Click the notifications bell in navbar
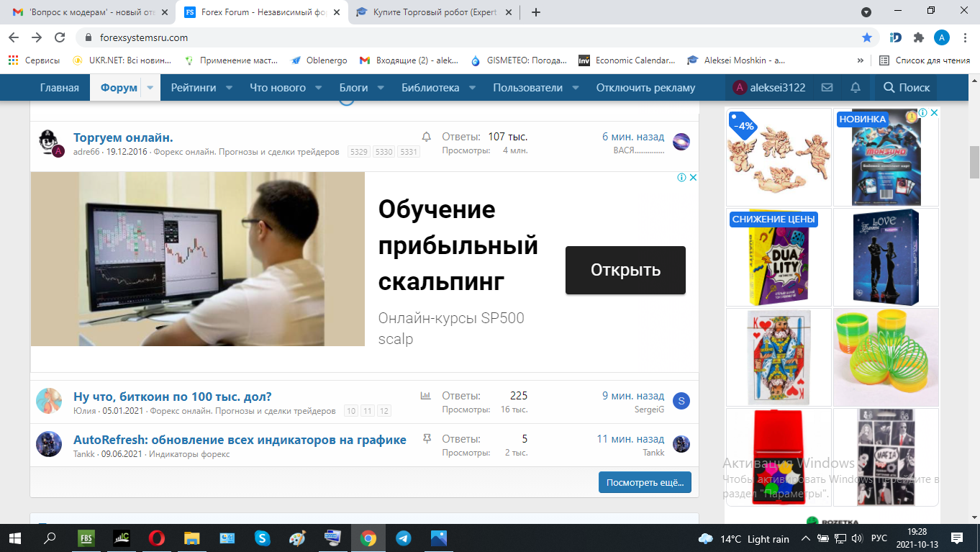 pos(856,88)
